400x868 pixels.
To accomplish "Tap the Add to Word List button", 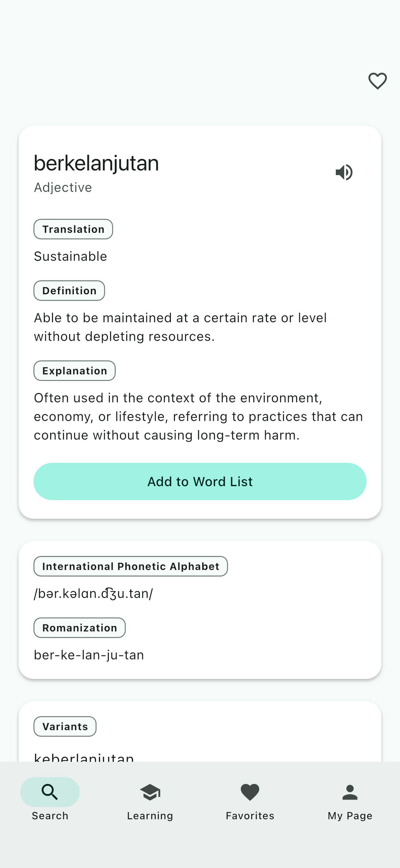I will point(200,481).
